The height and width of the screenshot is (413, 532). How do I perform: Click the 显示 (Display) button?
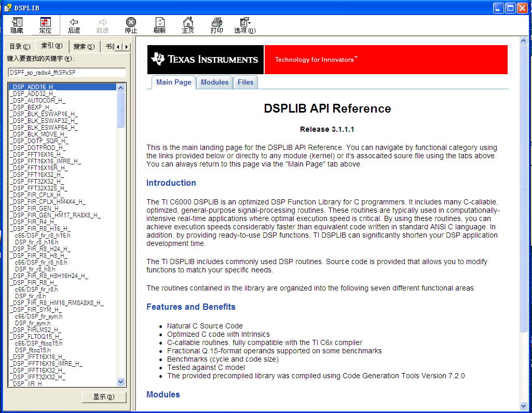(x=104, y=397)
